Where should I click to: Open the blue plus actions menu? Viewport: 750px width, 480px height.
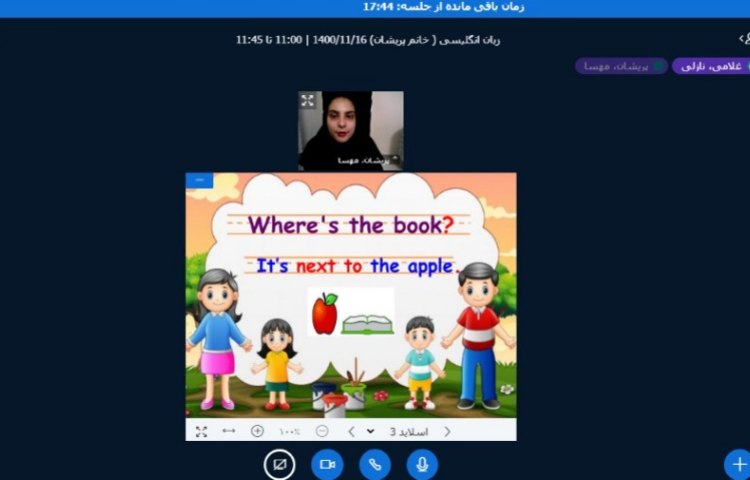tap(738, 464)
